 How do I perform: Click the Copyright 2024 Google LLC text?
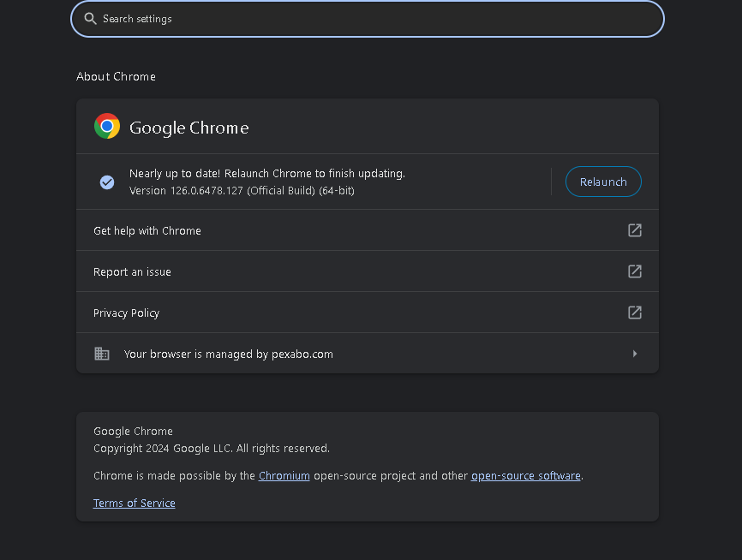coord(212,449)
